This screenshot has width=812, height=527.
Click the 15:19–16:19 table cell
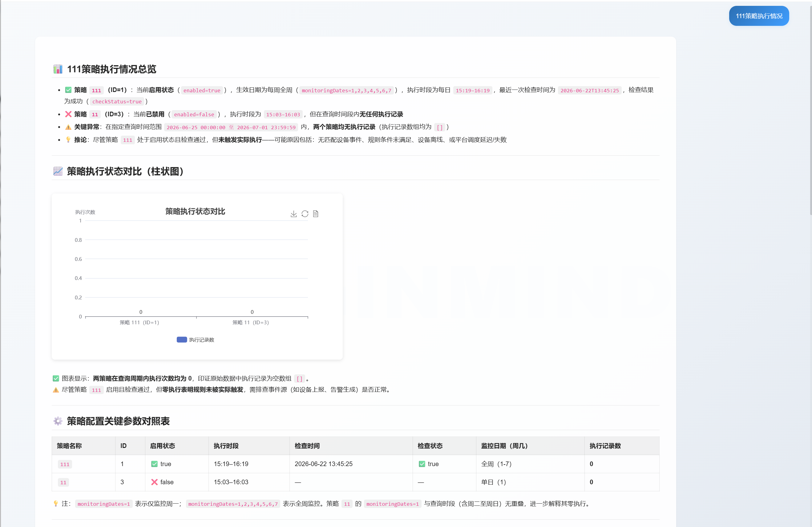click(x=249, y=464)
